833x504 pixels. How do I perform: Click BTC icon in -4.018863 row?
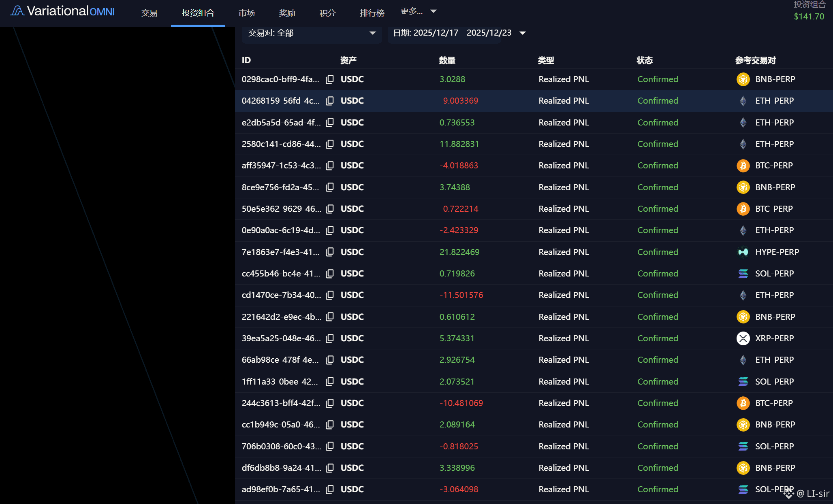point(743,166)
